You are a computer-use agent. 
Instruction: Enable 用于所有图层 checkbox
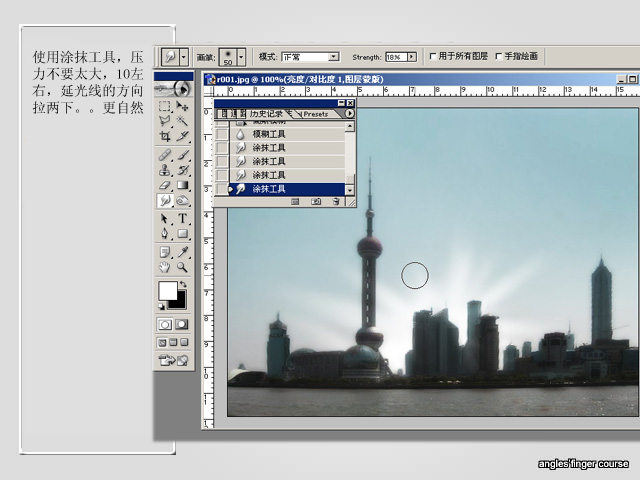433,56
